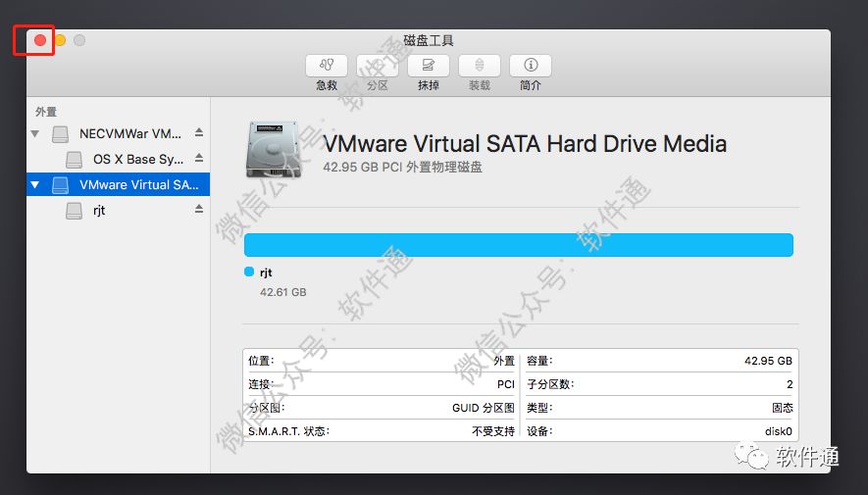Image resolution: width=868 pixels, height=495 pixels.
Task: Select the rjt volume in sidebar
Action: 118,210
